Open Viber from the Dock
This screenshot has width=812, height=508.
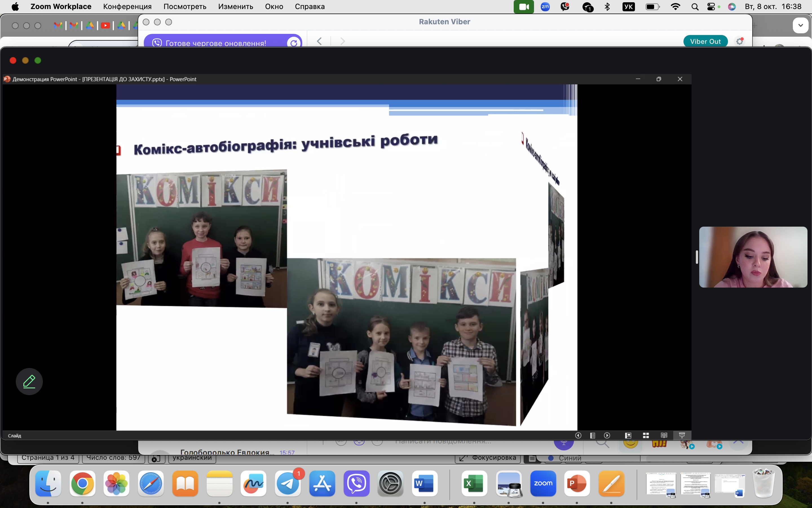click(x=356, y=483)
